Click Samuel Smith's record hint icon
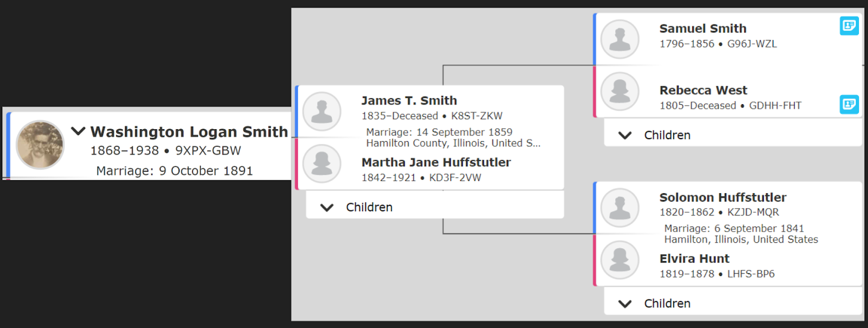This screenshot has width=868, height=328. [x=849, y=26]
